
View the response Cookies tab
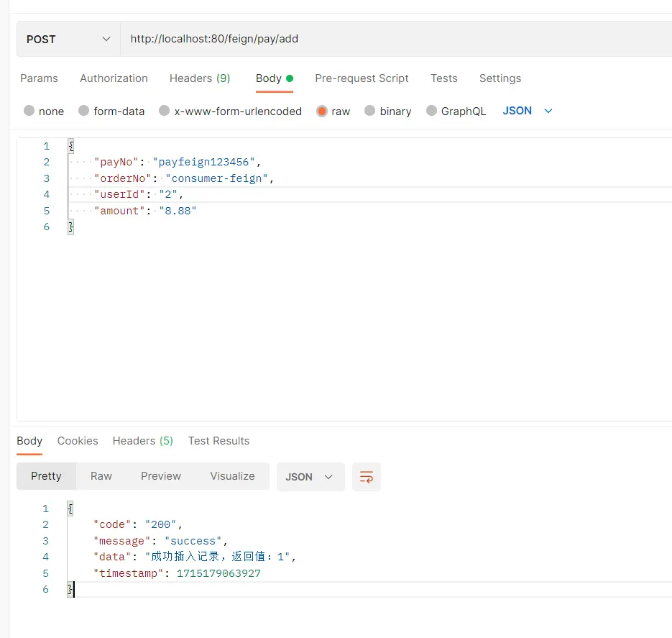pyautogui.click(x=78, y=441)
